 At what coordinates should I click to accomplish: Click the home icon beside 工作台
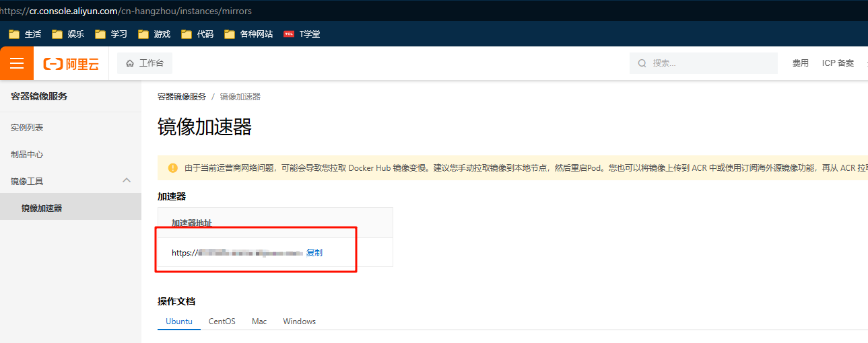point(130,63)
